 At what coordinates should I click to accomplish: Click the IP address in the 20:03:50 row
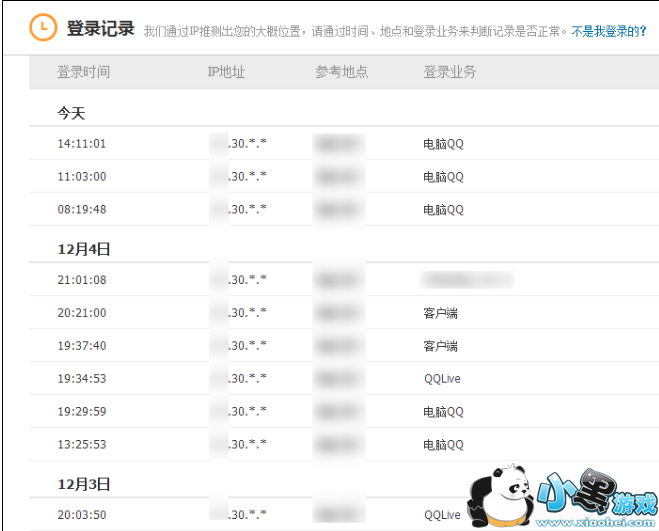pos(238,515)
